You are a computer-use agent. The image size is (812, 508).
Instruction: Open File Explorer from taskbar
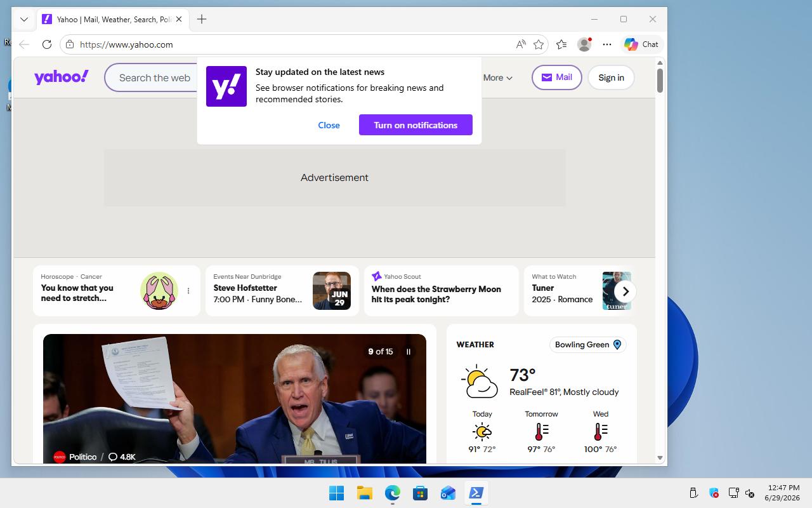click(x=364, y=493)
